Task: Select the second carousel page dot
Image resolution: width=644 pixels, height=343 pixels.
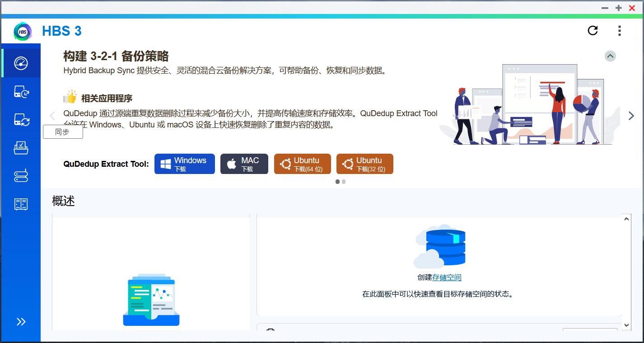Action: click(x=343, y=182)
